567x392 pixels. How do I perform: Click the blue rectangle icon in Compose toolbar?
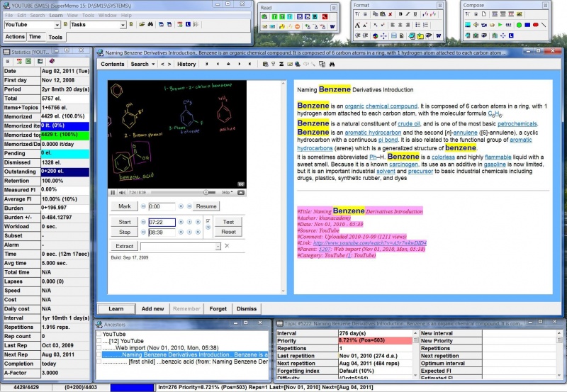[x=527, y=25]
